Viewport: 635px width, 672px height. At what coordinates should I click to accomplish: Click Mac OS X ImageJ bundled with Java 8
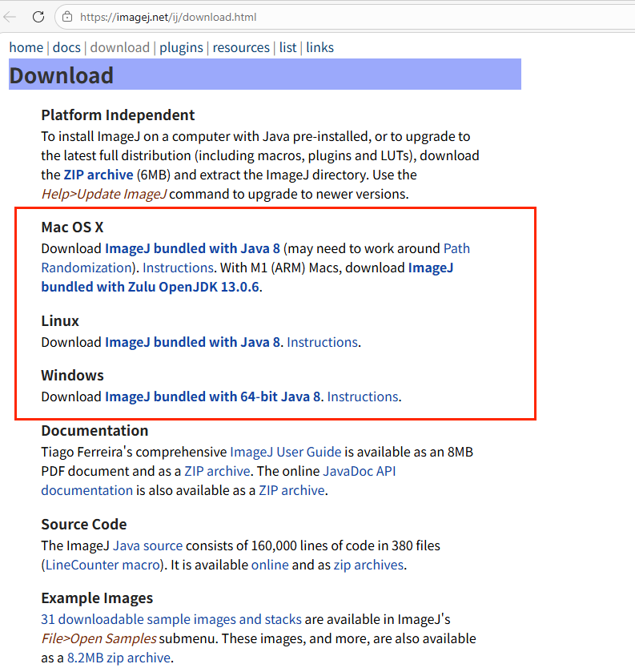point(192,248)
